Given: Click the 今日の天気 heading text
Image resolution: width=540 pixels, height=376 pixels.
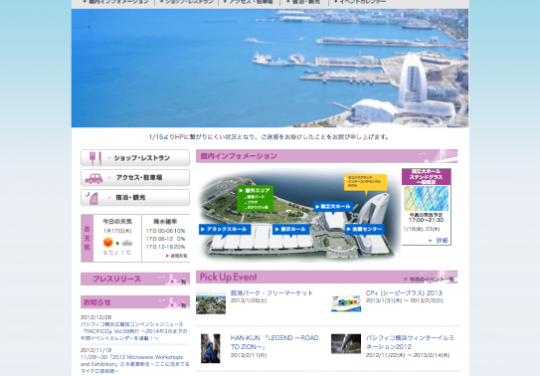Looking at the screenshot, I should pyautogui.click(x=117, y=221).
